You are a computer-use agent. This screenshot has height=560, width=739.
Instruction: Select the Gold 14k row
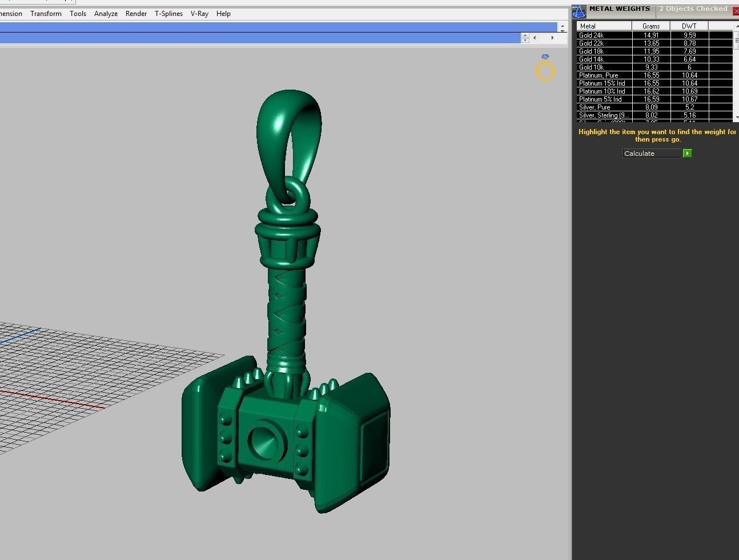654,59
